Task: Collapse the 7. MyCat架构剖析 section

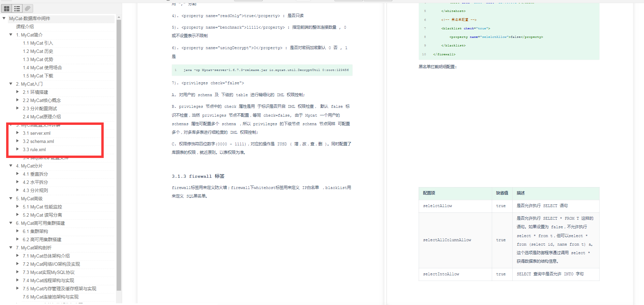Action: 11,248
